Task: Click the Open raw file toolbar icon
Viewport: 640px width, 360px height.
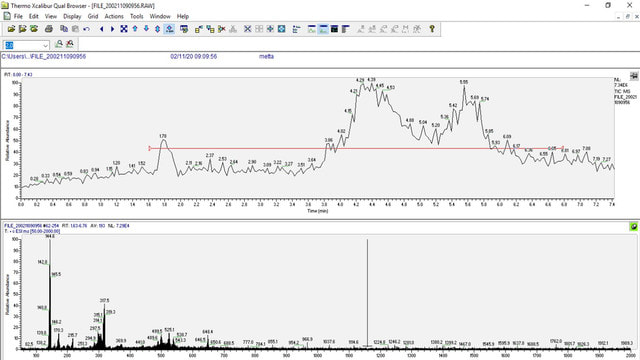Action: pos(11,29)
